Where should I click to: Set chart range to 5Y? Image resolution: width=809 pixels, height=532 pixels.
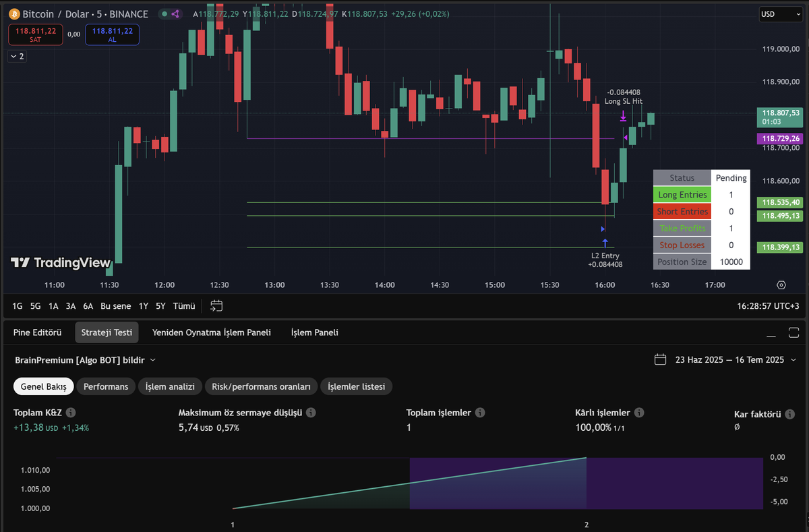(160, 306)
